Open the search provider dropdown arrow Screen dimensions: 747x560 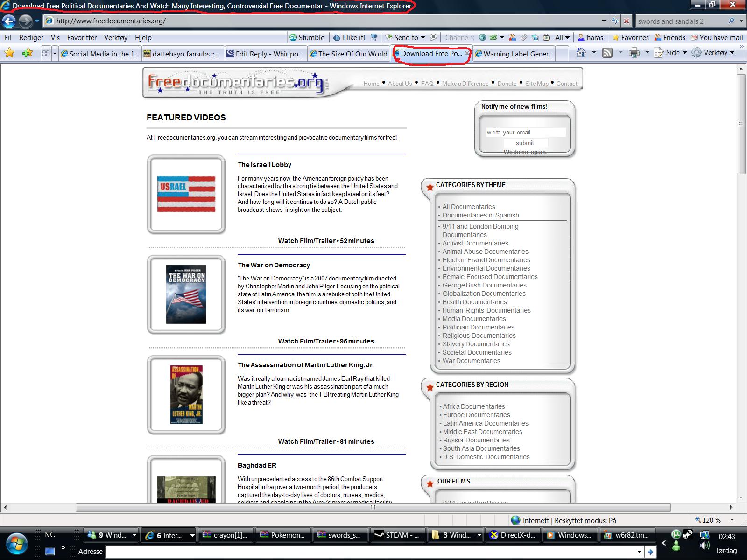741,21
